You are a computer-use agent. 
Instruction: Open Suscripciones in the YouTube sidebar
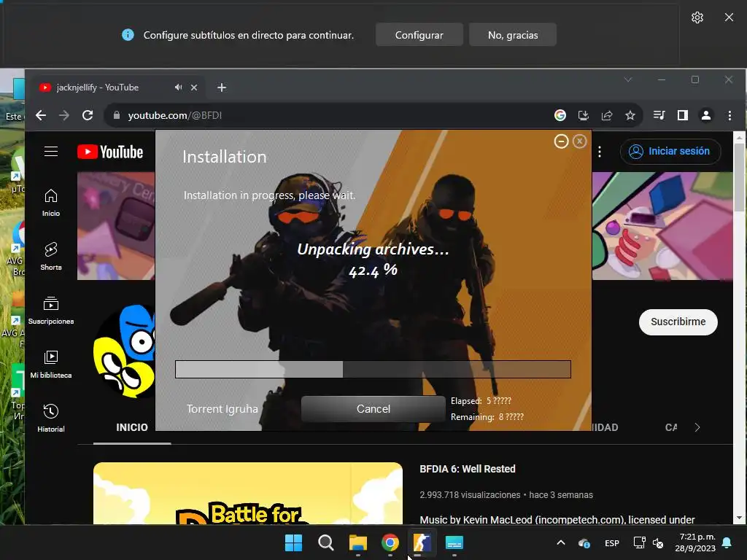coord(51,310)
